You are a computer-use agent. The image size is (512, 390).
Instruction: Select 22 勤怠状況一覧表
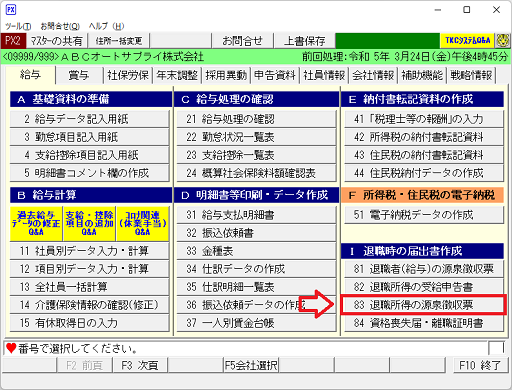click(256, 137)
